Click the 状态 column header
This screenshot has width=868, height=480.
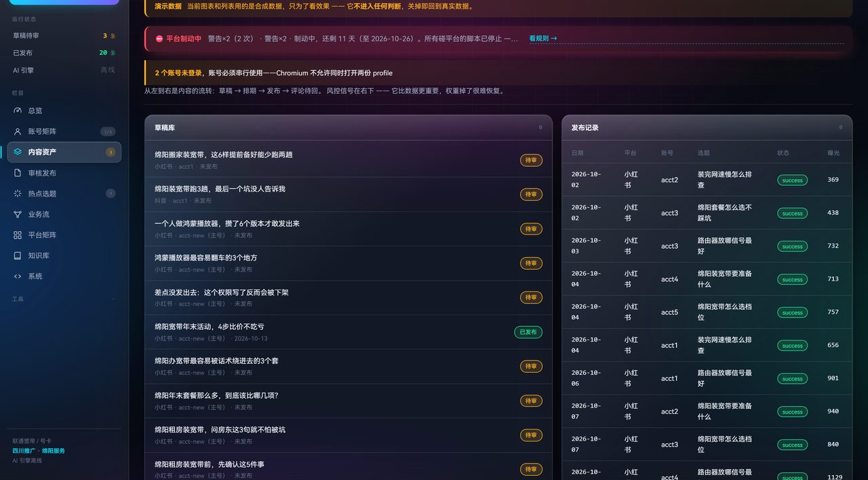(x=783, y=153)
